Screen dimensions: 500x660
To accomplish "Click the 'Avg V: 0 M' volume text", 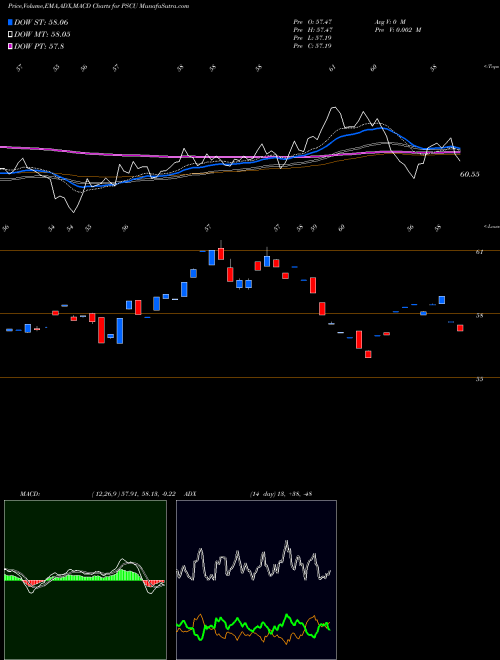I will [389, 22].
